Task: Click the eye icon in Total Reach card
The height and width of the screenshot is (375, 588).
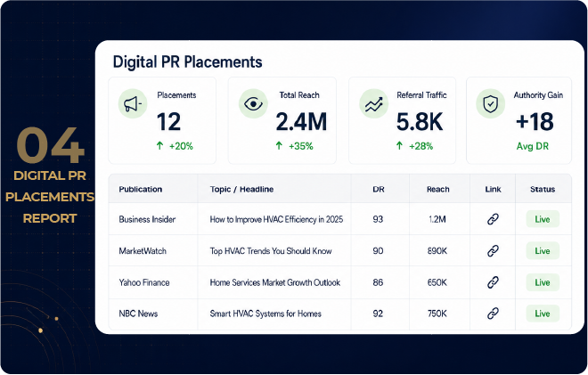Action: click(x=253, y=103)
